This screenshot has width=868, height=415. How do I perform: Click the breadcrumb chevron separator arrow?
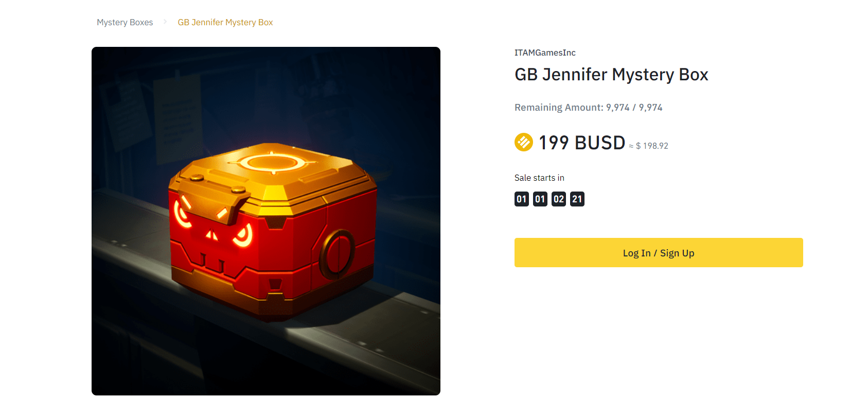(165, 22)
